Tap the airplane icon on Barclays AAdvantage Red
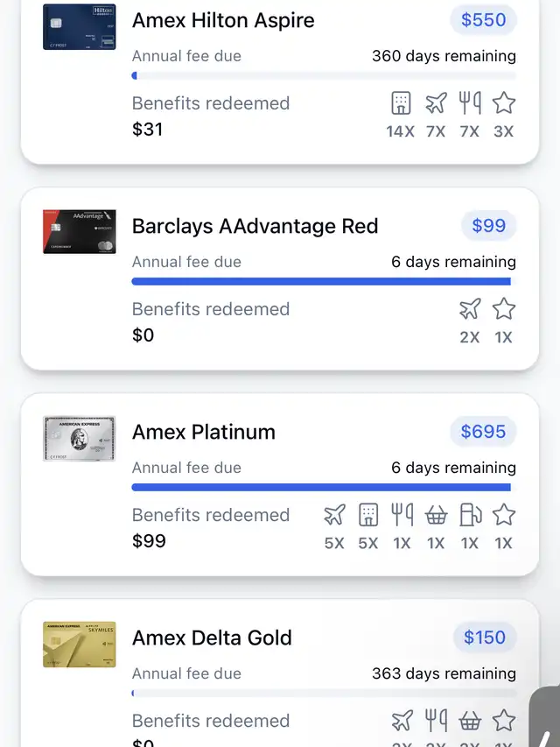 point(470,309)
